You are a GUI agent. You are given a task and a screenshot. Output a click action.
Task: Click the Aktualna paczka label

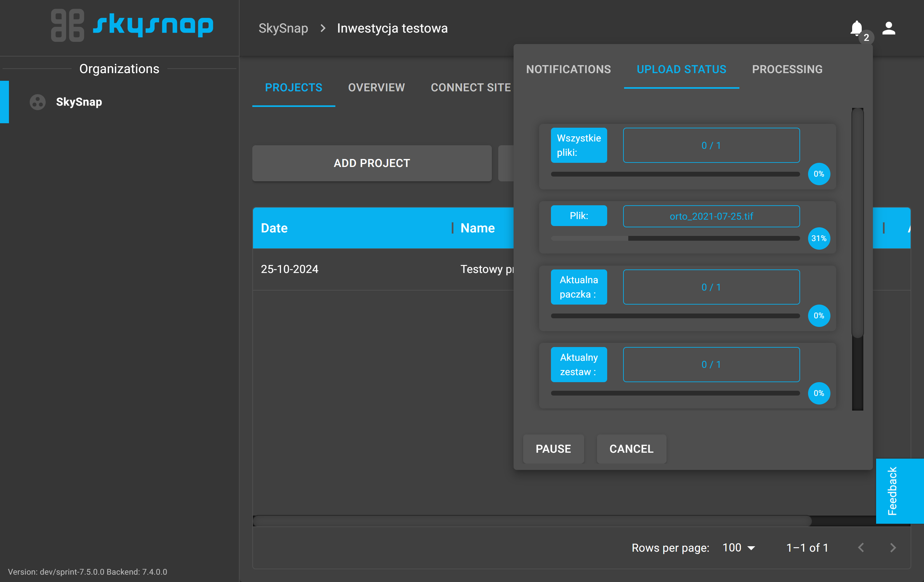[579, 287]
